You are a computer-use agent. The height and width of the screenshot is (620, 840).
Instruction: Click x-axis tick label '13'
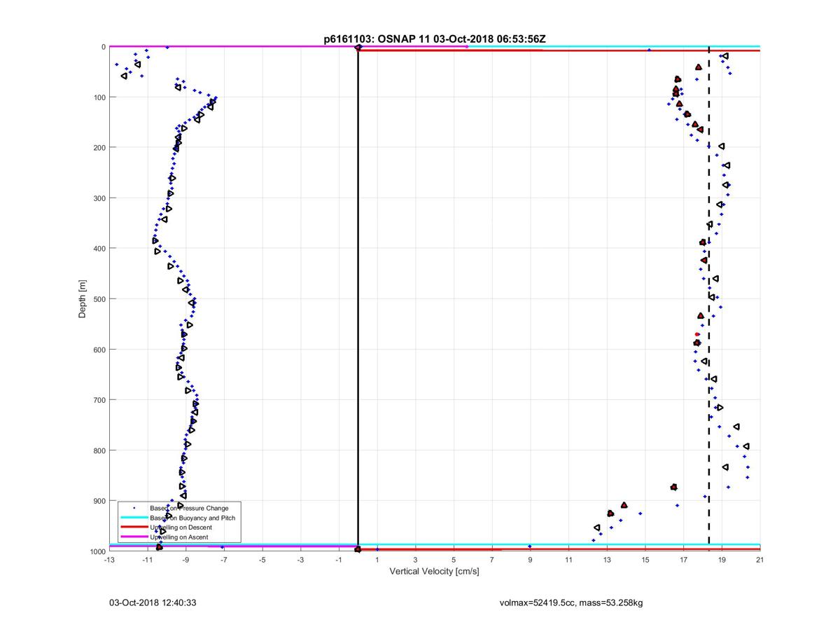pyautogui.click(x=607, y=560)
